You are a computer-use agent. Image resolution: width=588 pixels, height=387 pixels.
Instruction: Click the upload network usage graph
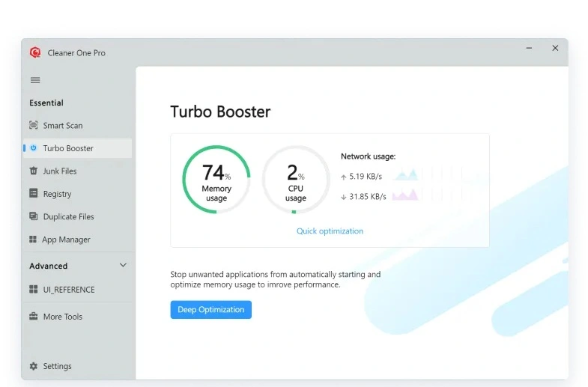pyautogui.click(x=406, y=174)
